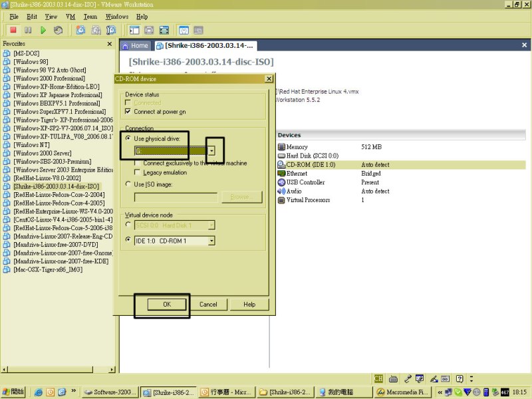
Task: Click the Summary view toolbar icon
Action: pos(184,30)
